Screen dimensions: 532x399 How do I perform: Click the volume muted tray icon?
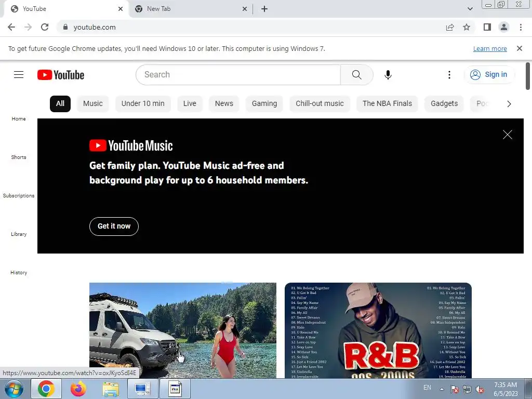(x=480, y=389)
